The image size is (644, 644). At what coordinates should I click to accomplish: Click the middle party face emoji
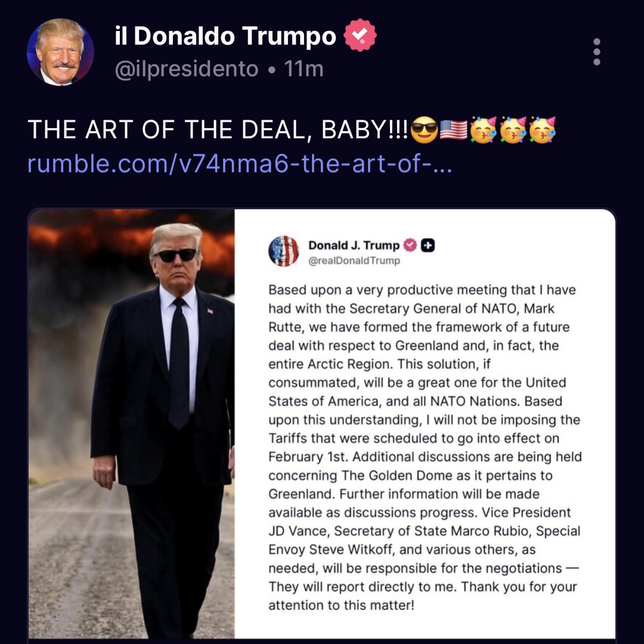click(x=513, y=129)
